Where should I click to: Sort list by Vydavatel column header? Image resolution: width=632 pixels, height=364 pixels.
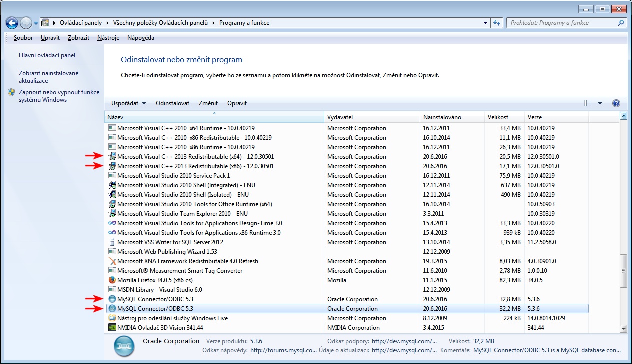[x=372, y=117]
